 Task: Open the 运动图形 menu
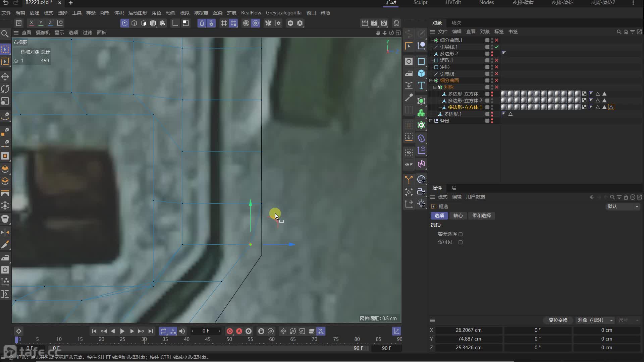138,13
